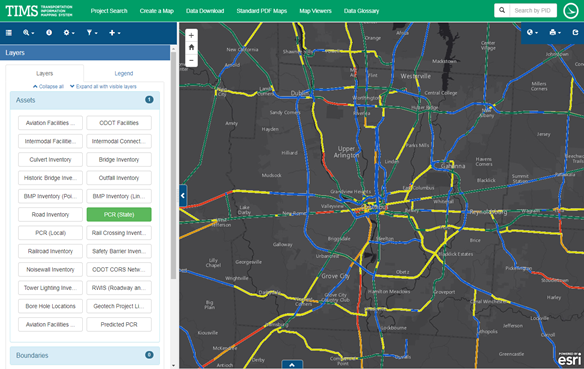Switch to the Legend tab
Image resolution: width=584 pixels, height=369 pixels.
[x=124, y=73]
